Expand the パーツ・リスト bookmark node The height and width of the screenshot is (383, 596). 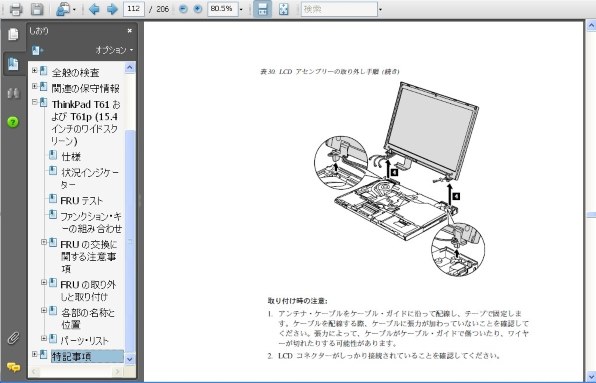pyautogui.click(x=44, y=338)
